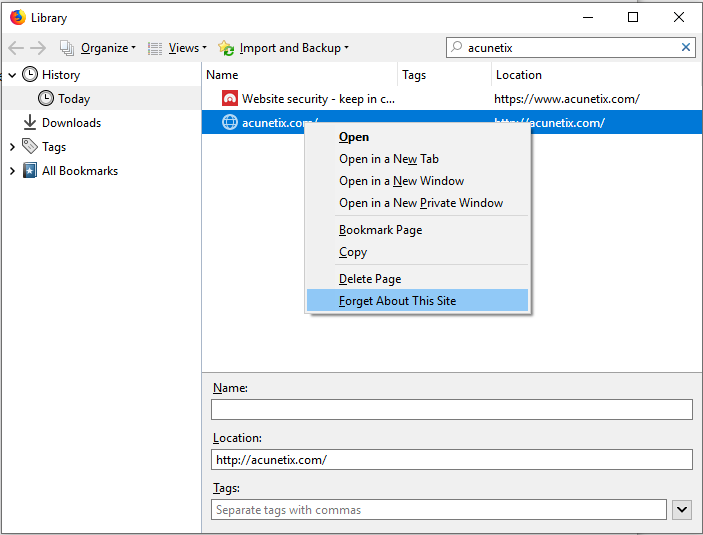This screenshot has width=703, height=535.
Task: Choose Forget About This Site
Action: pyautogui.click(x=417, y=300)
